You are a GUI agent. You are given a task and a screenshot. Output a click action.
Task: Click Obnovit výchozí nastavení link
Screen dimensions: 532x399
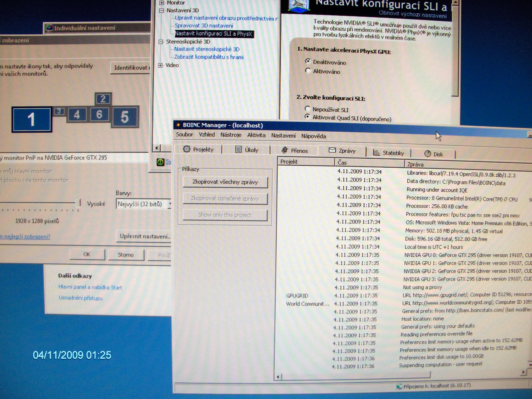click(x=413, y=14)
